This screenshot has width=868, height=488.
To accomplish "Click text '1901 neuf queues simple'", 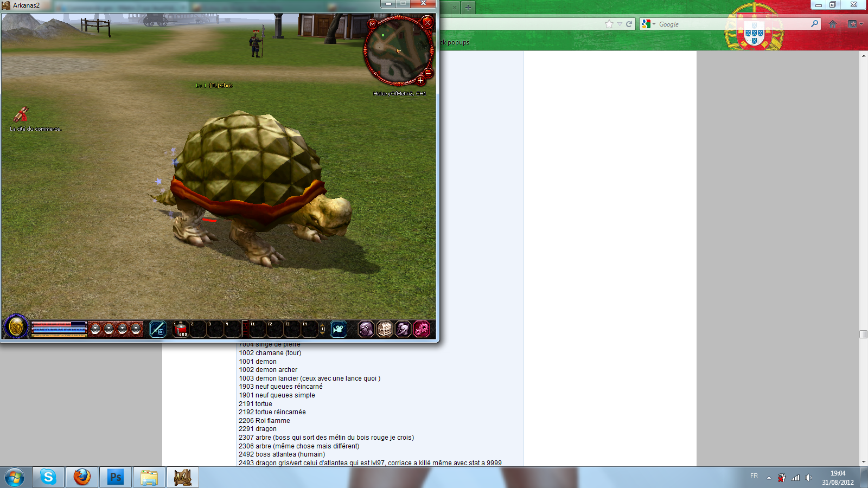I will [x=277, y=395].
